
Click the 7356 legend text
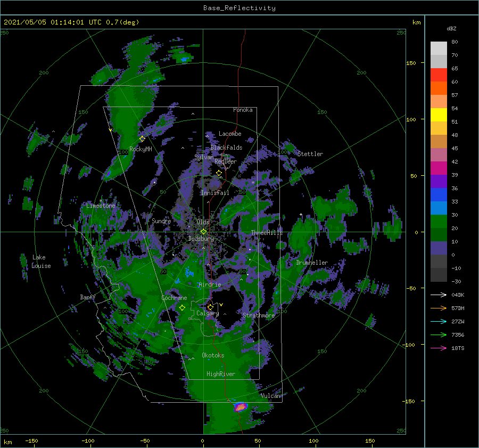(458, 335)
